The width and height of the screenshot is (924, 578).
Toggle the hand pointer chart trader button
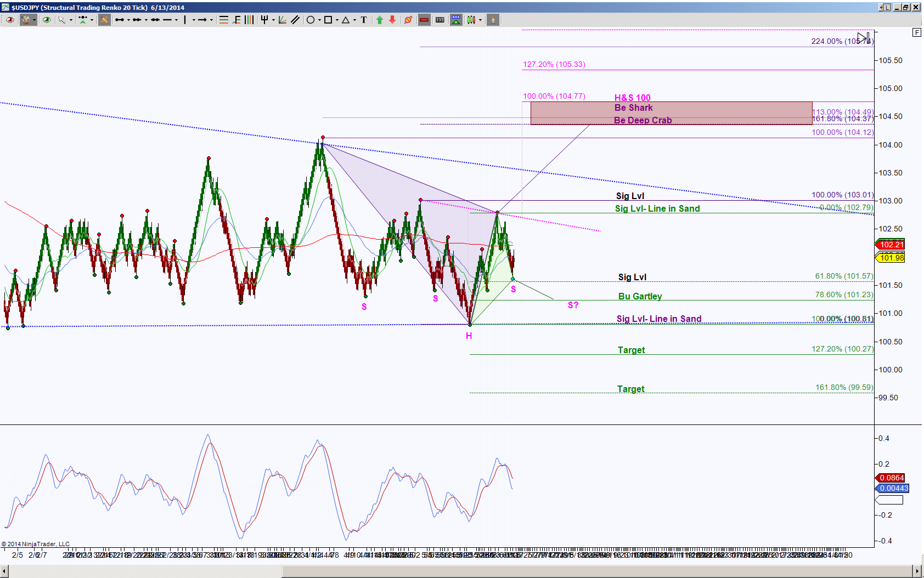(493, 20)
